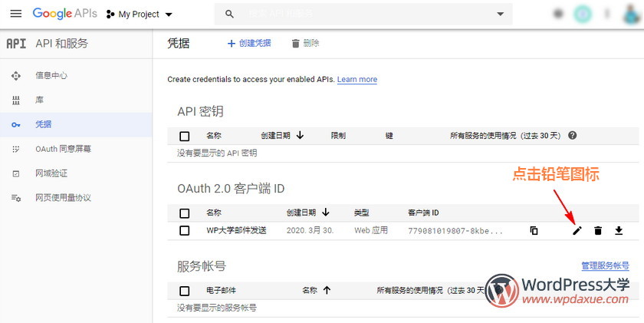Click the help question mark icon by API usage
The height and width of the screenshot is (323, 644).
coord(572,136)
